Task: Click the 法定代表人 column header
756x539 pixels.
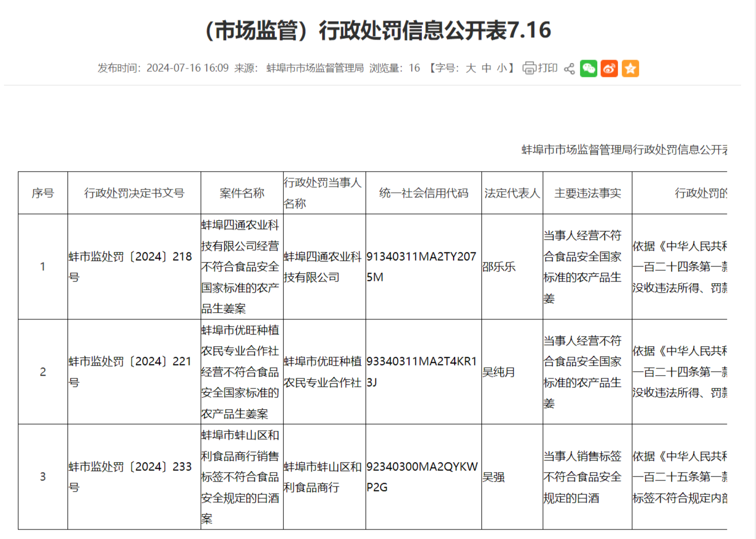Action: click(x=512, y=193)
